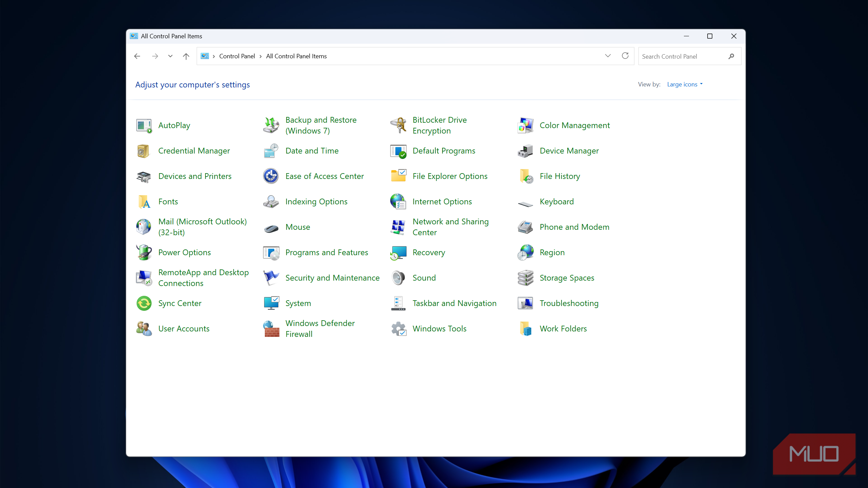Open the System link
The image size is (868, 488).
298,303
